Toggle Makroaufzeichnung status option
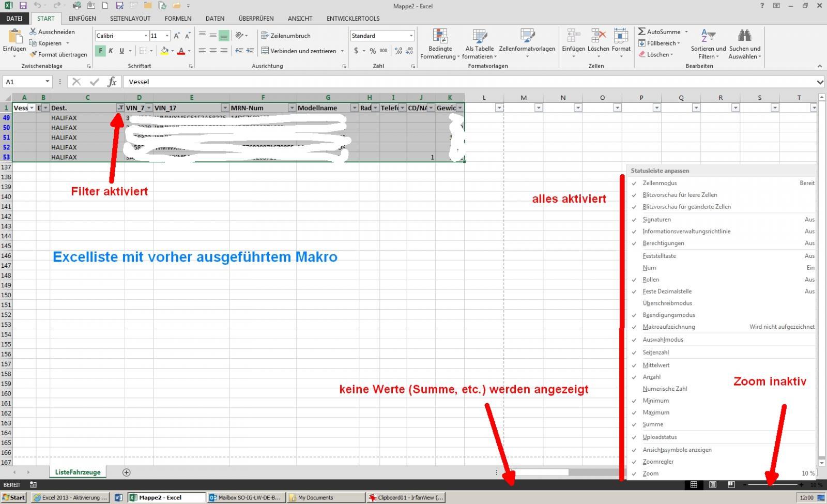The width and height of the screenshot is (827, 504). coord(722,327)
